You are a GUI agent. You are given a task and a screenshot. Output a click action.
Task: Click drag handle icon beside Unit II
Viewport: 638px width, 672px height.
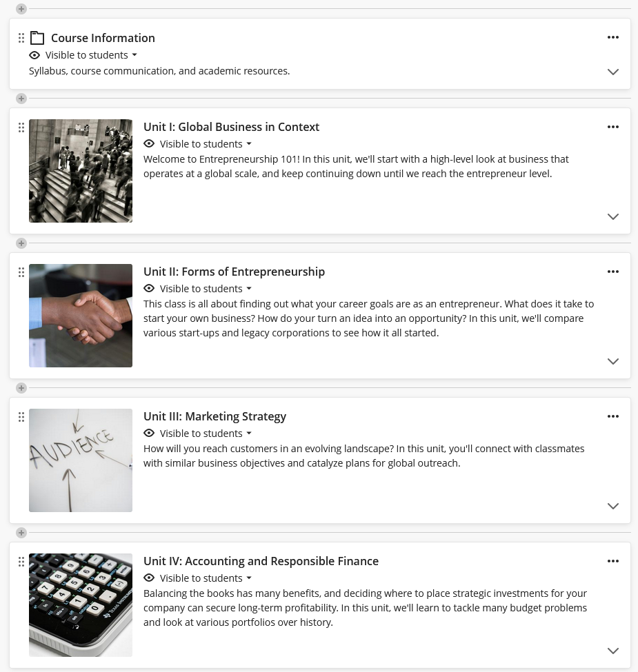(x=21, y=272)
